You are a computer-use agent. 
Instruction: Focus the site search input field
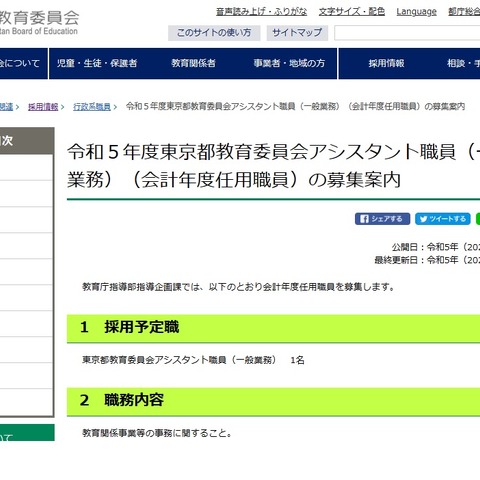coord(407,33)
